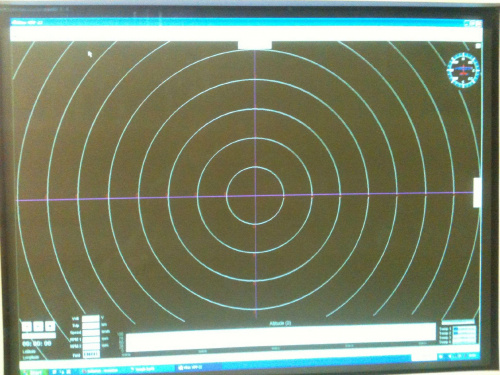Open the Windows Start menu
The width and height of the screenshot is (500, 375).
(32, 372)
